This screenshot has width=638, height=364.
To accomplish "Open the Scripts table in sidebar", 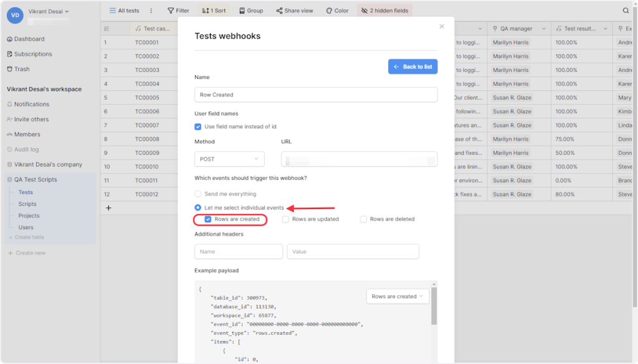I will 27,204.
